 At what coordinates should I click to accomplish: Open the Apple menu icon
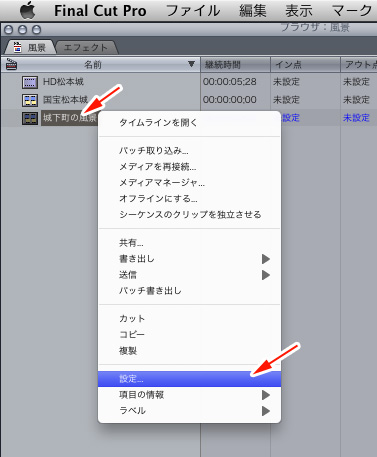(28, 10)
